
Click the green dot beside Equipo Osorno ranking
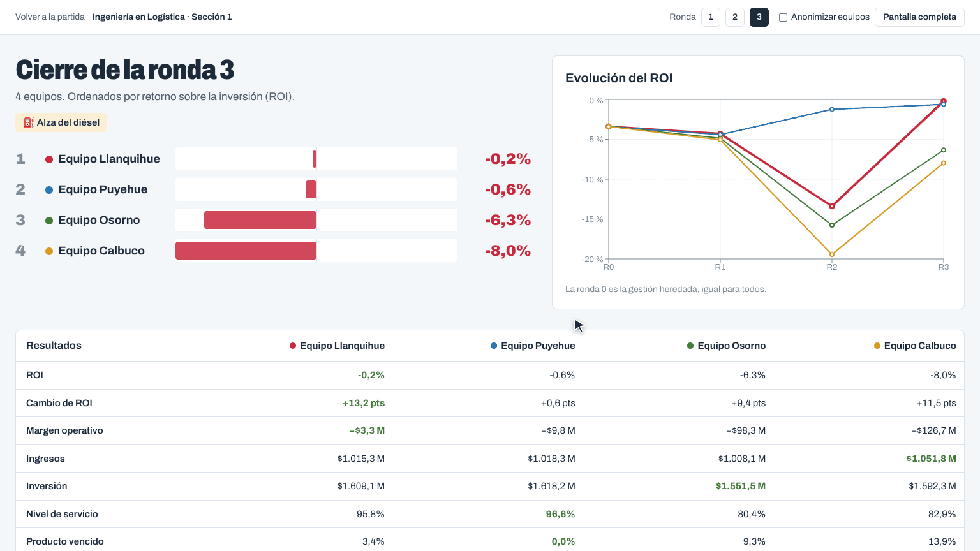click(49, 221)
